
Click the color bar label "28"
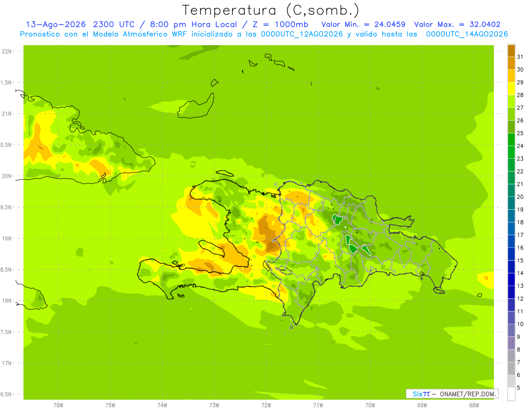click(520, 95)
